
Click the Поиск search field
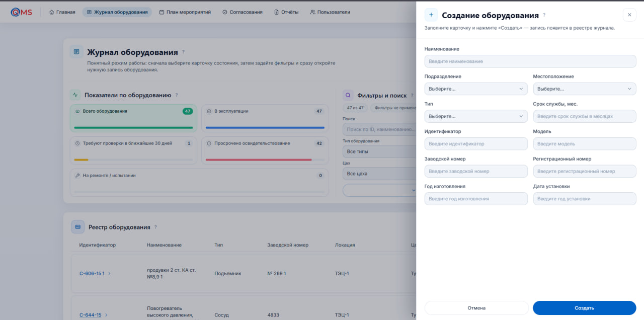click(x=379, y=129)
